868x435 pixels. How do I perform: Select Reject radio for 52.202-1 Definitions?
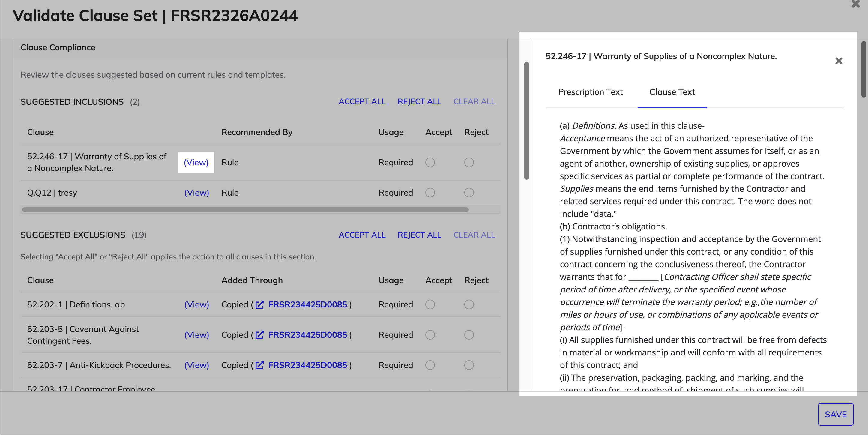[x=469, y=304]
